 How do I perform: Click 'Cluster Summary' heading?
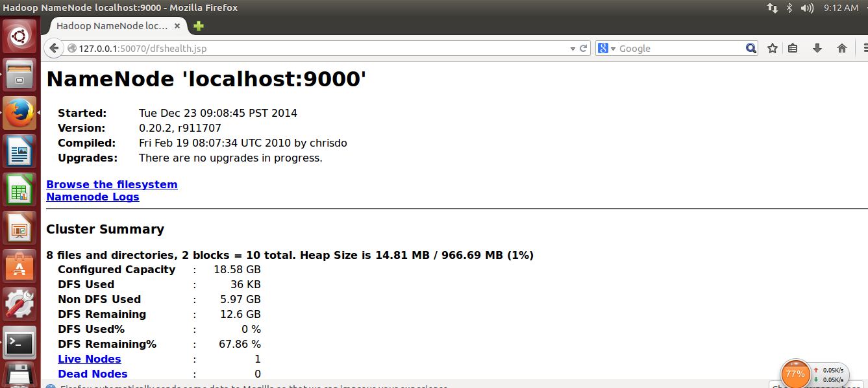pyautogui.click(x=105, y=229)
